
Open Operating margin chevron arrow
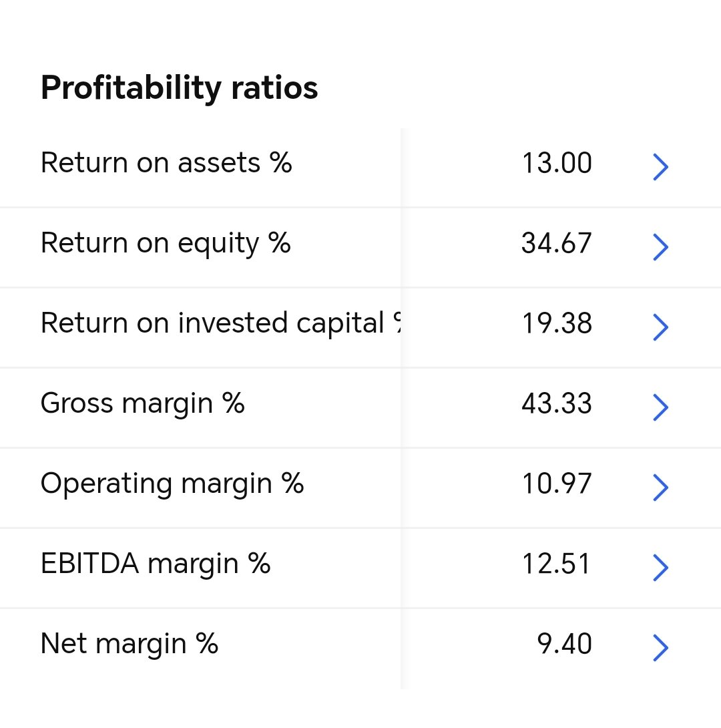coord(661,488)
